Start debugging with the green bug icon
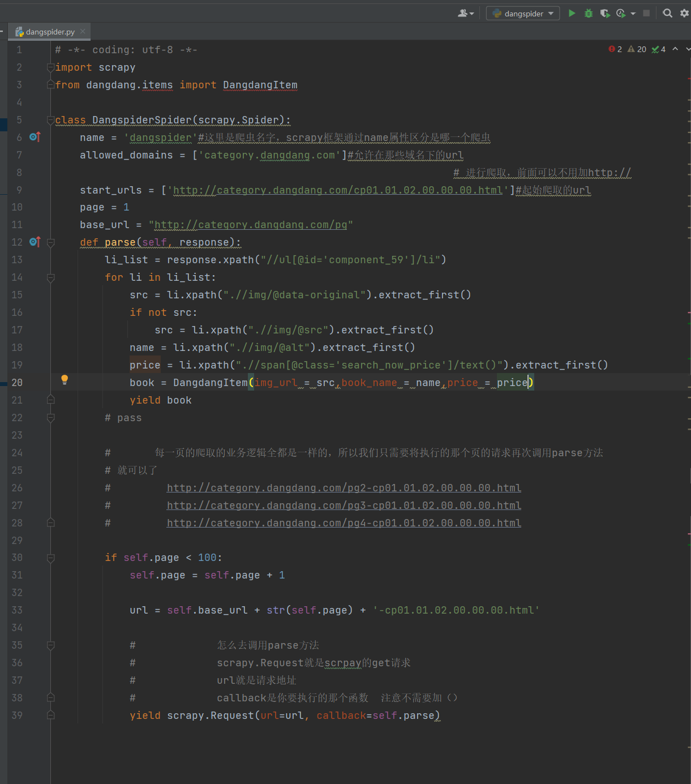 coord(589,13)
